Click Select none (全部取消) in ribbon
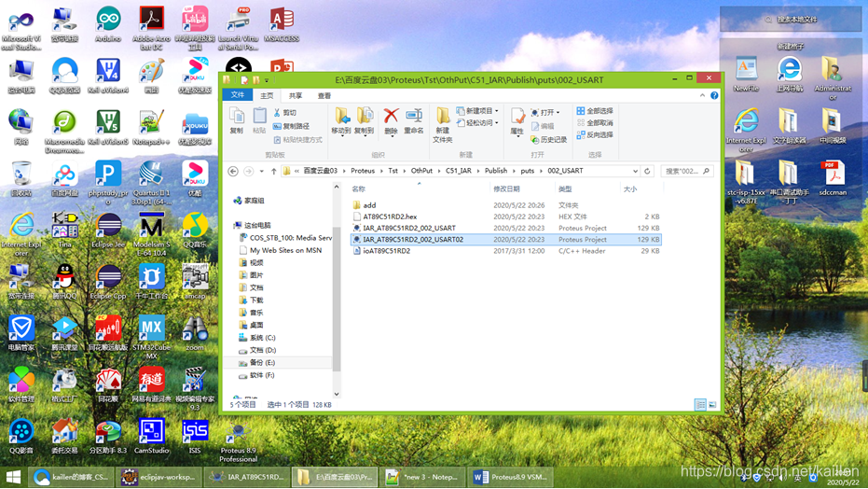 coord(595,122)
